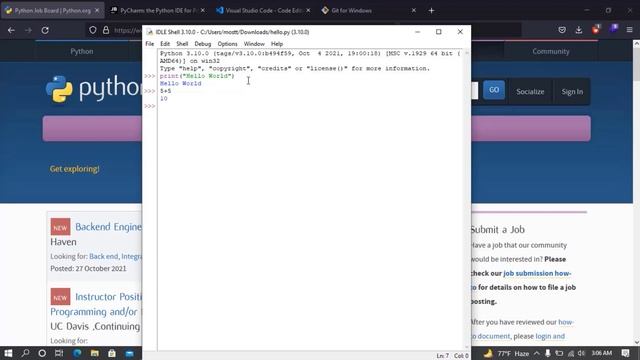
Task: Open Cortana from the taskbar
Action: pyautogui.click(x=42, y=353)
